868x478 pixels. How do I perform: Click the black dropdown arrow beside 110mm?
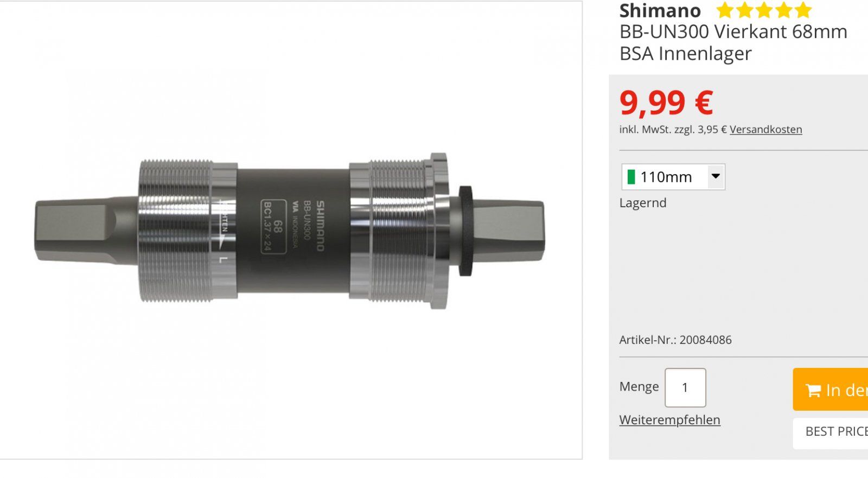point(716,176)
